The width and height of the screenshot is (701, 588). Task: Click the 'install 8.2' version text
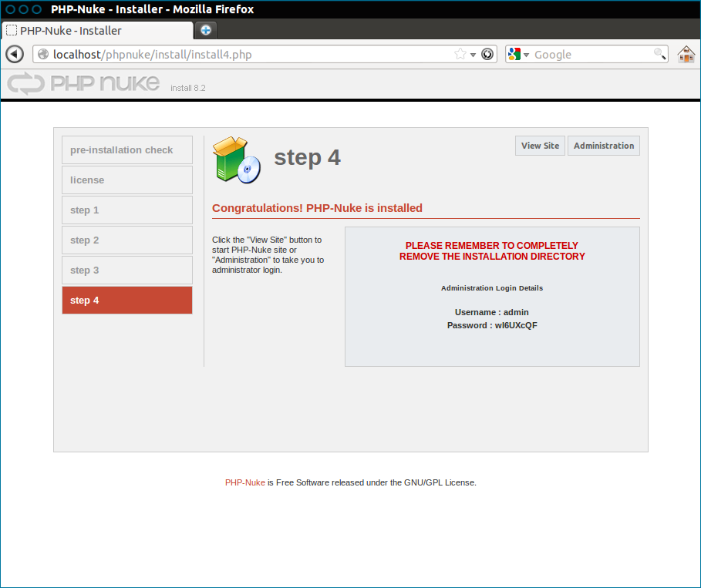point(187,88)
